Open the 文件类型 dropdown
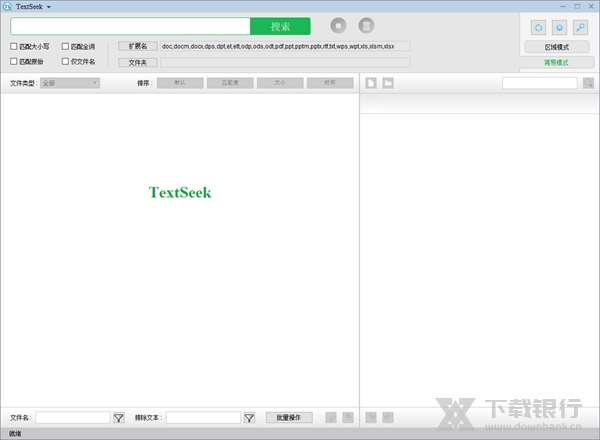 [x=70, y=83]
